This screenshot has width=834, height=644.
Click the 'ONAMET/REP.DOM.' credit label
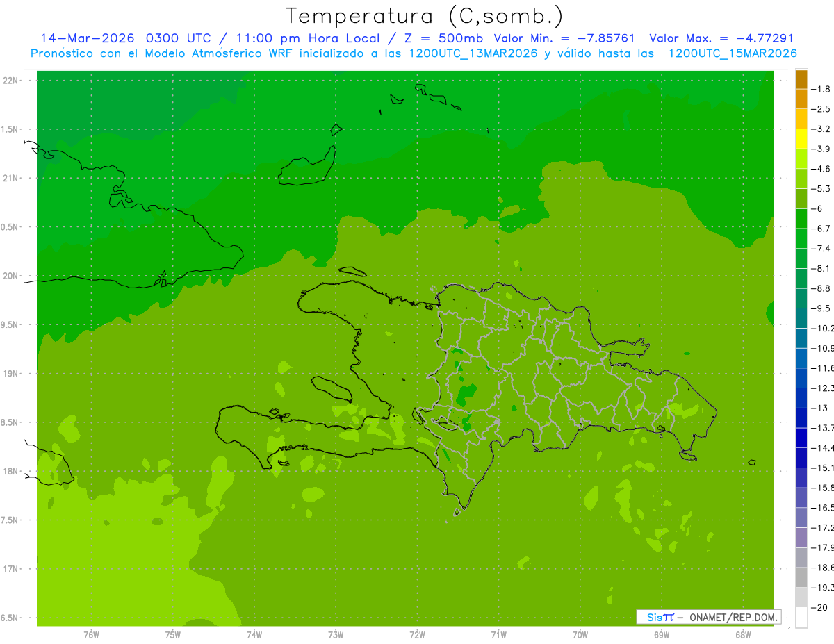[733, 617]
